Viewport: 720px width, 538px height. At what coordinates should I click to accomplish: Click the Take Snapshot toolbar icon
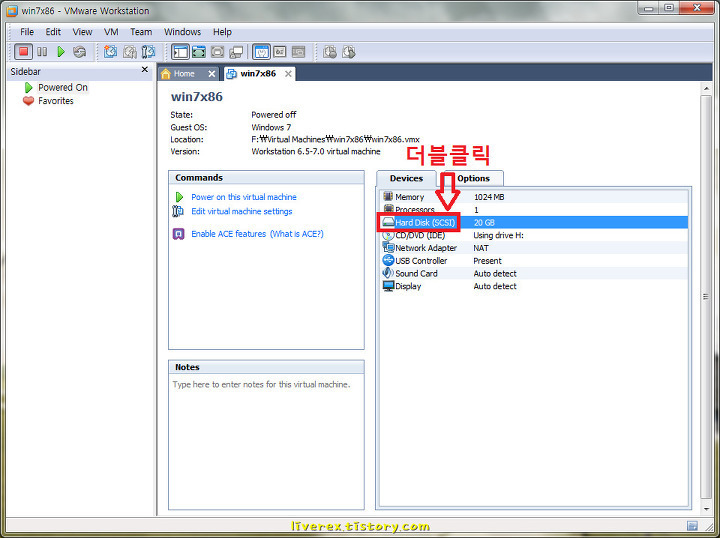coord(110,51)
